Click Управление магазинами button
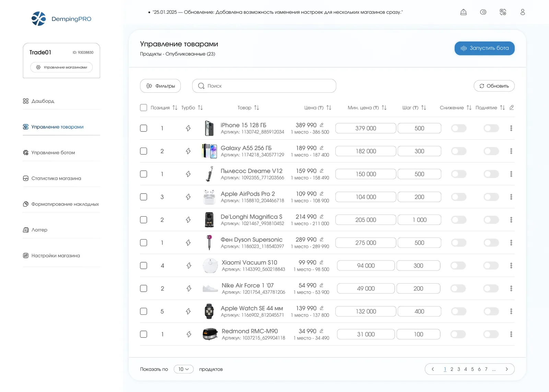The image size is (549, 392). 61,67
